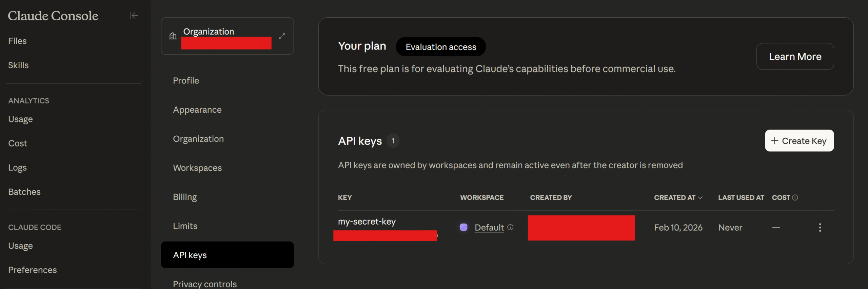Open the three-dot menu for my-secret-key
The image size is (868, 289).
[820, 227]
